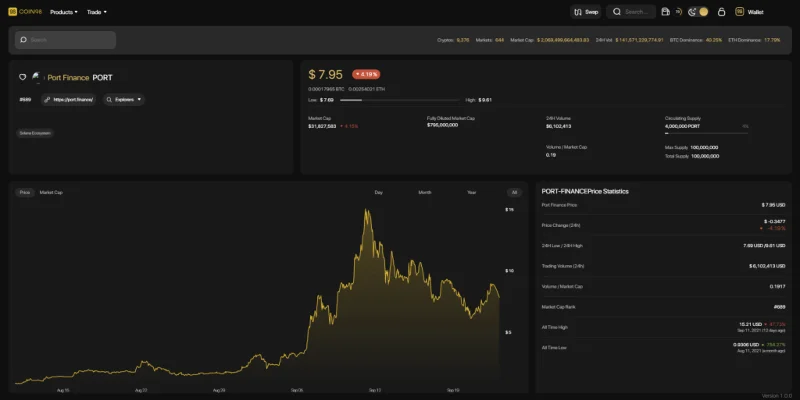Screen dimensions: 800x400
Task: Set chart range to Month
Action: pos(425,192)
